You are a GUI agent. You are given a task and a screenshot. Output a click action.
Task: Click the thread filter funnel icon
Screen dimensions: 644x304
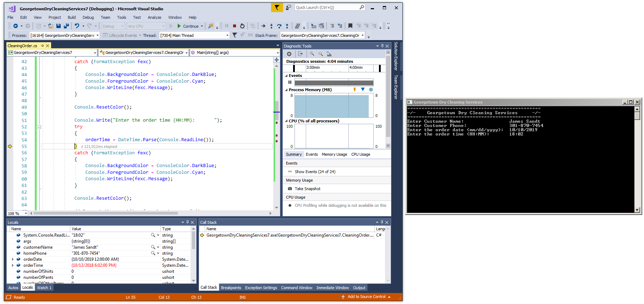(235, 35)
